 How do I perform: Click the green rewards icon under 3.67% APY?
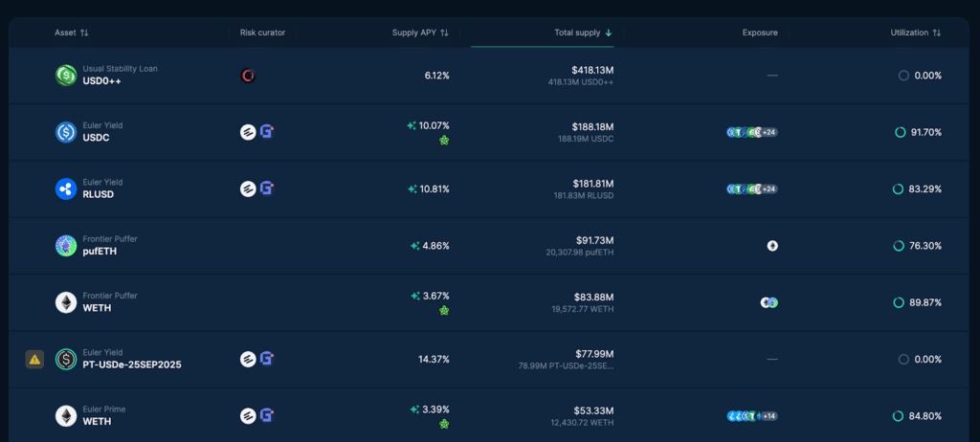coord(444,311)
